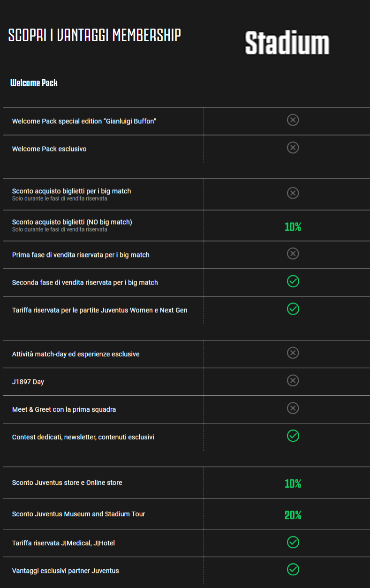Viewport: 370px width, 588px height.
Task: Click the 10% Juventus store discount value
Action: [293, 484]
